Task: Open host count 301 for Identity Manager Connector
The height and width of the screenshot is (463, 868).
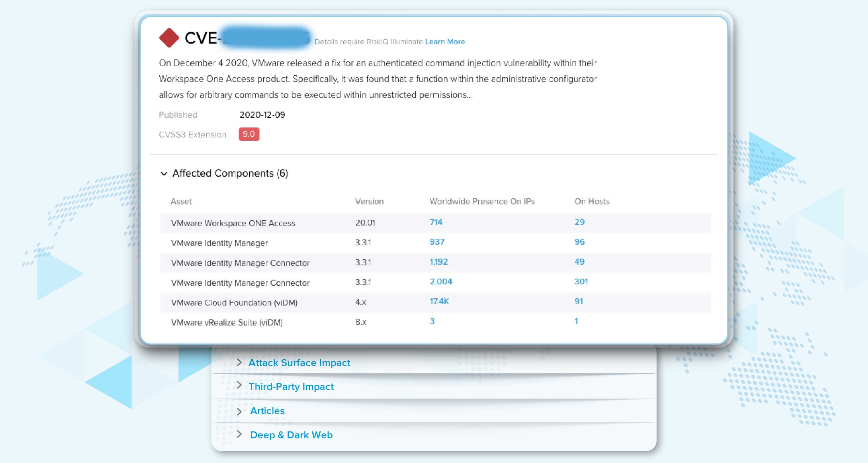Action: 581,282
